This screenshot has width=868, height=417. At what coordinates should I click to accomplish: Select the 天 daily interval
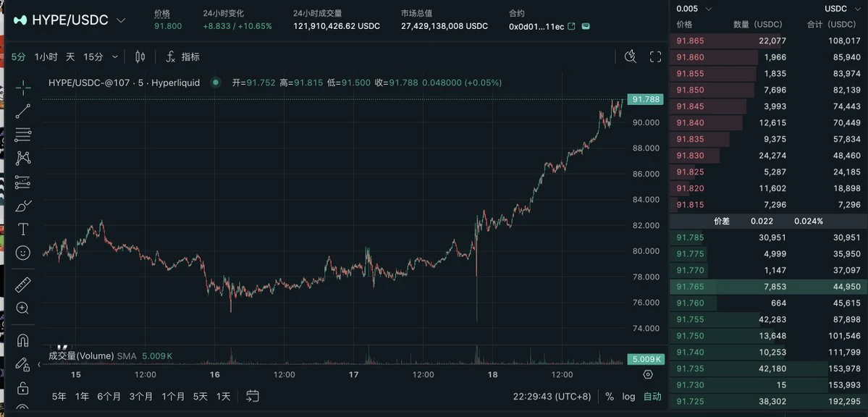(x=70, y=56)
